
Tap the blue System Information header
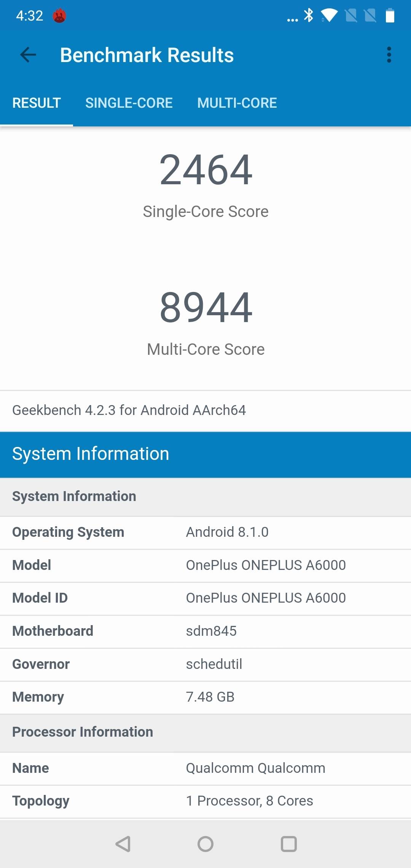coord(205,455)
